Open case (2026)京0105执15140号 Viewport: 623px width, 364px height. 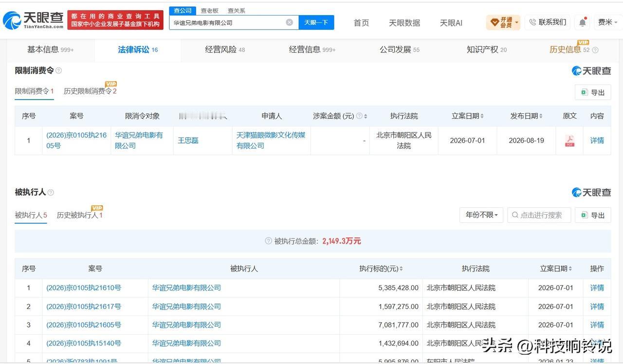point(84,344)
